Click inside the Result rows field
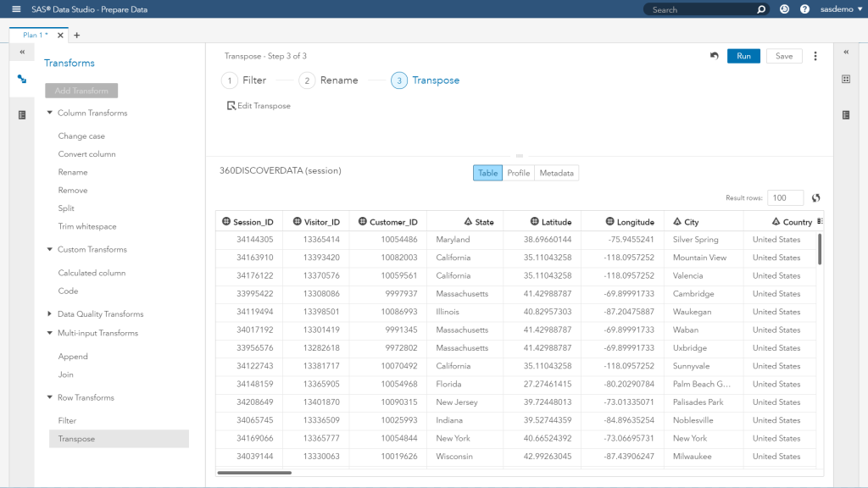868x488 pixels. click(x=785, y=197)
